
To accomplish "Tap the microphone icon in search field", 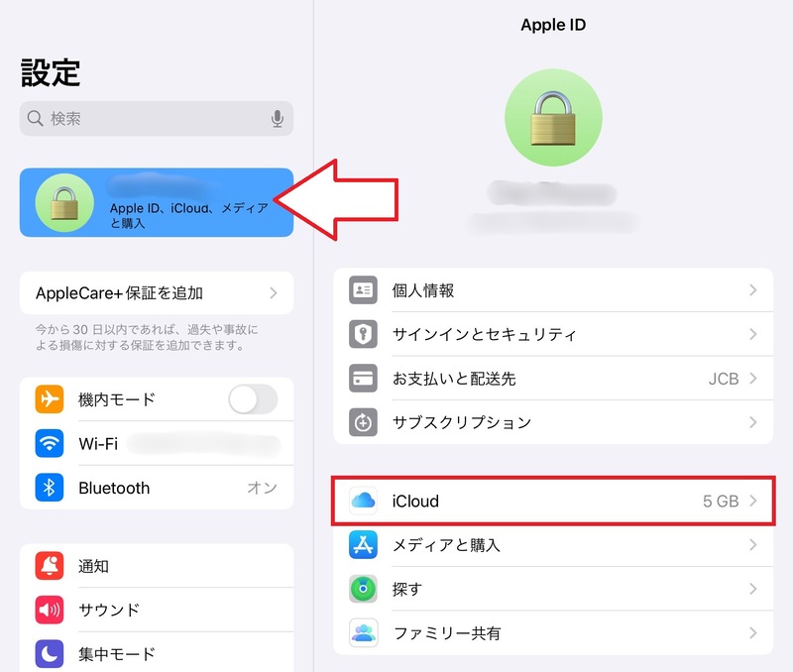I will (277, 118).
